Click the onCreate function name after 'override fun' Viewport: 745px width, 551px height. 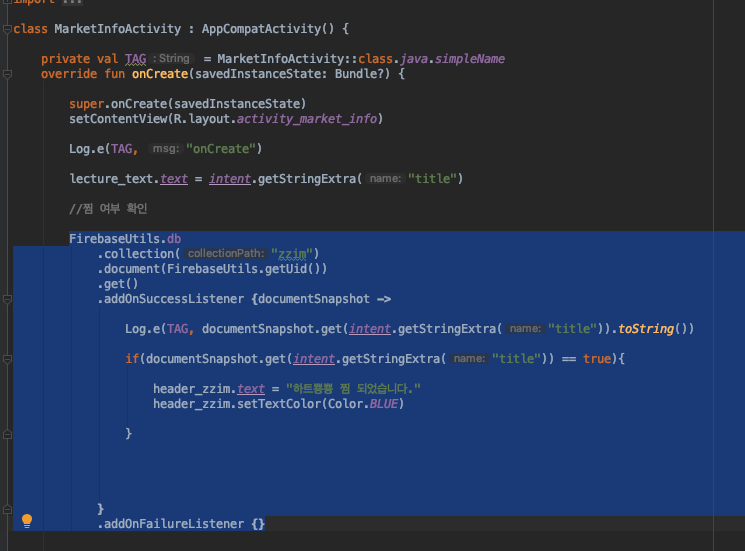click(160, 74)
